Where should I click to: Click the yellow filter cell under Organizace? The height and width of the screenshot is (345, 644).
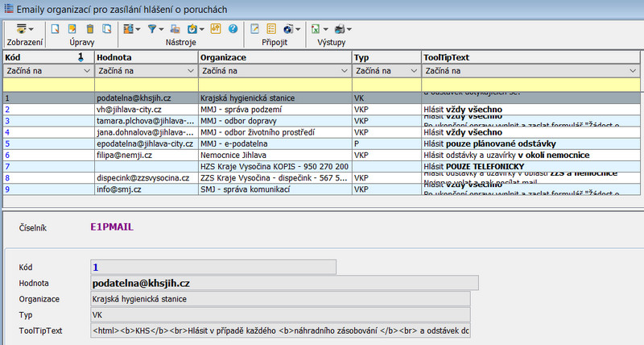click(275, 84)
